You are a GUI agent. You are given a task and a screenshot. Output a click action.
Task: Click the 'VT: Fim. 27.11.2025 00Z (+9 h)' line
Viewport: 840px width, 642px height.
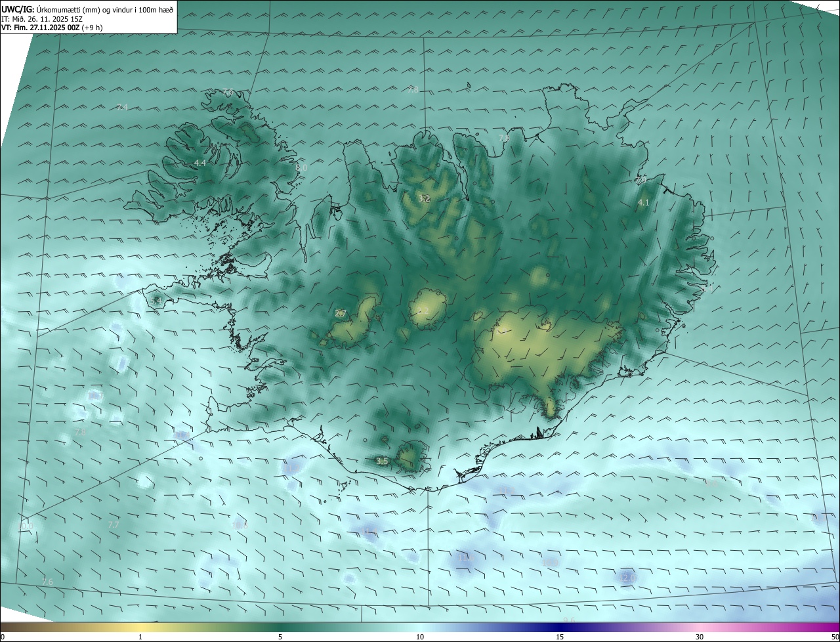pyautogui.click(x=52, y=28)
